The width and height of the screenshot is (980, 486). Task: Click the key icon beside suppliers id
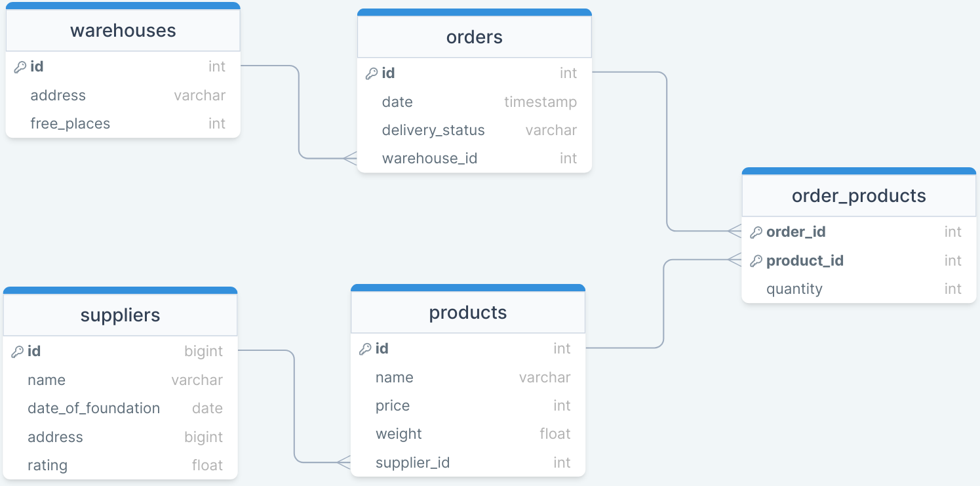point(18,352)
